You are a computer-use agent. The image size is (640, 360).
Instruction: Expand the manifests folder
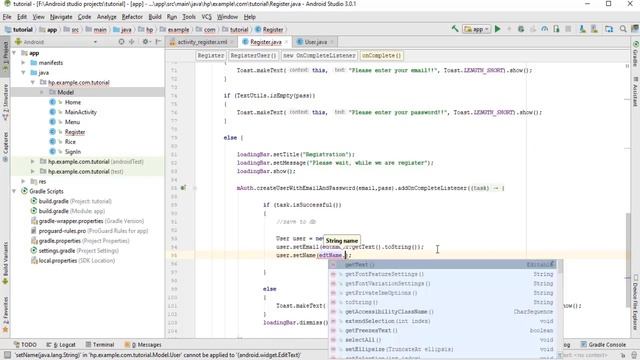[23, 63]
